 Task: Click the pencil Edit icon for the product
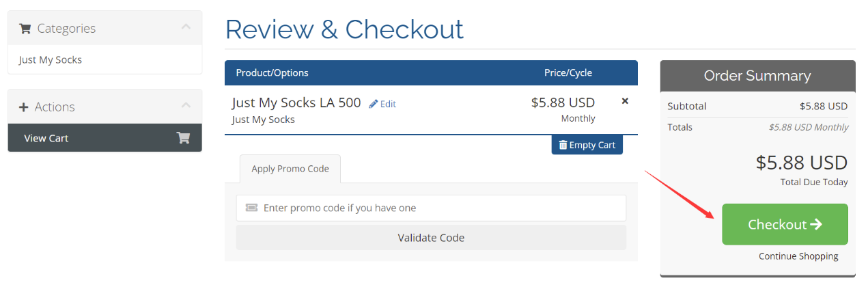coord(373,104)
